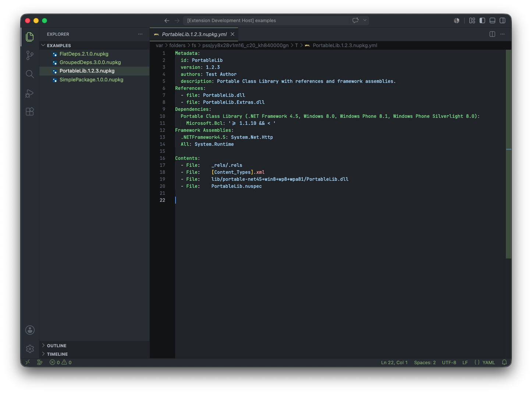The width and height of the screenshot is (532, 394).
Task: Open the Extensions view
Action: pos(30,112)
